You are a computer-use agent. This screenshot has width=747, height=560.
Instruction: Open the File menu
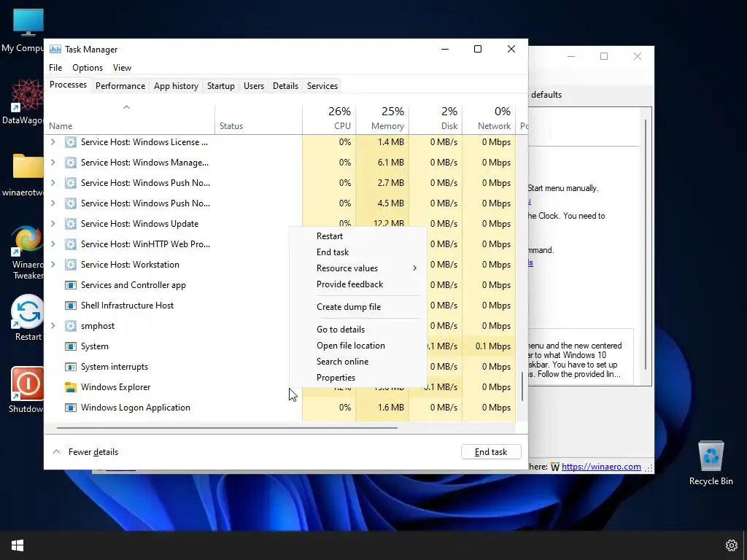coord(55,68)
